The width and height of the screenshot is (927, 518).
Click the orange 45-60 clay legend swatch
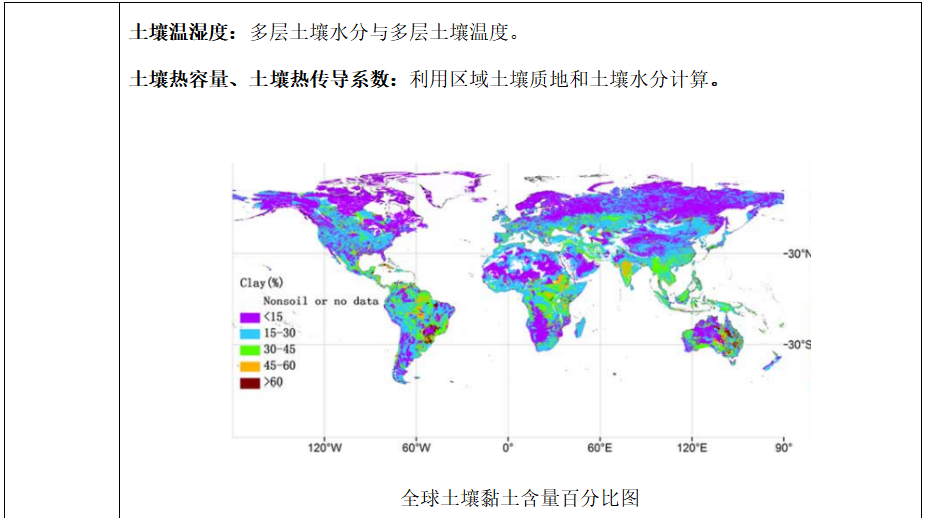(249, 367)
